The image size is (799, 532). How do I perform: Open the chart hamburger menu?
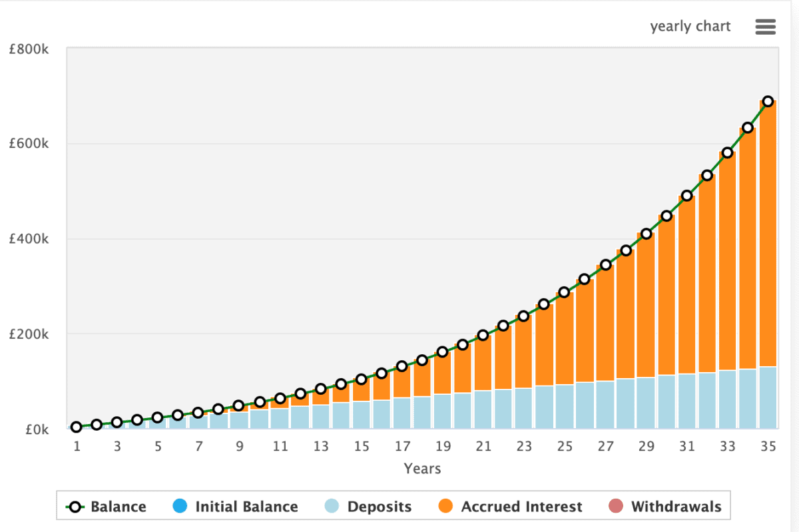[x=766, y=27]
